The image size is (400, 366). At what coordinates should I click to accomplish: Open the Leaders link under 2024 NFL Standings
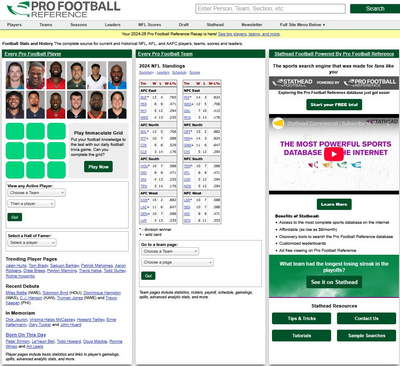click(x=163, y=73)
